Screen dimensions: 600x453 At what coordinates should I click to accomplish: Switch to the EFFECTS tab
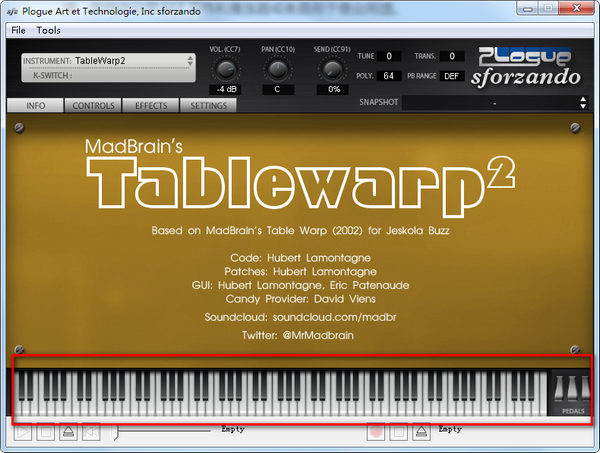point(150,105)
